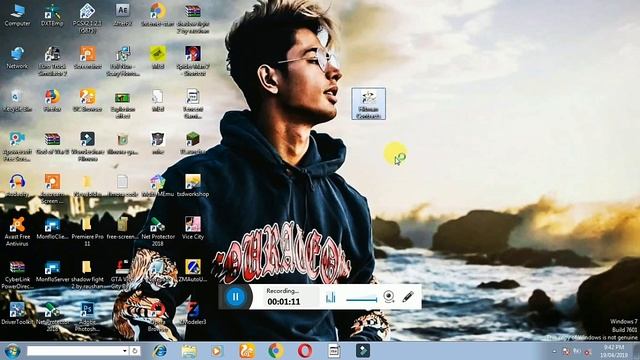Viewport: 640px width, 360px height.
Task: Open the media player taskbar icon
Action: click(x=217, y=351)
